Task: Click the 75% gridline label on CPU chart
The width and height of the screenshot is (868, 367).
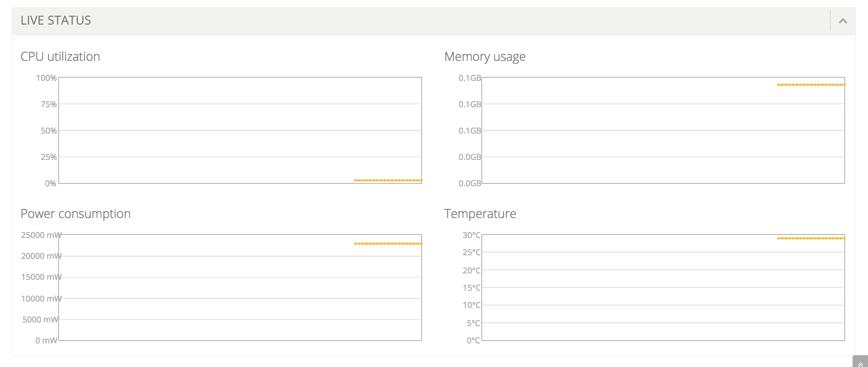Action: coord(49,104)
